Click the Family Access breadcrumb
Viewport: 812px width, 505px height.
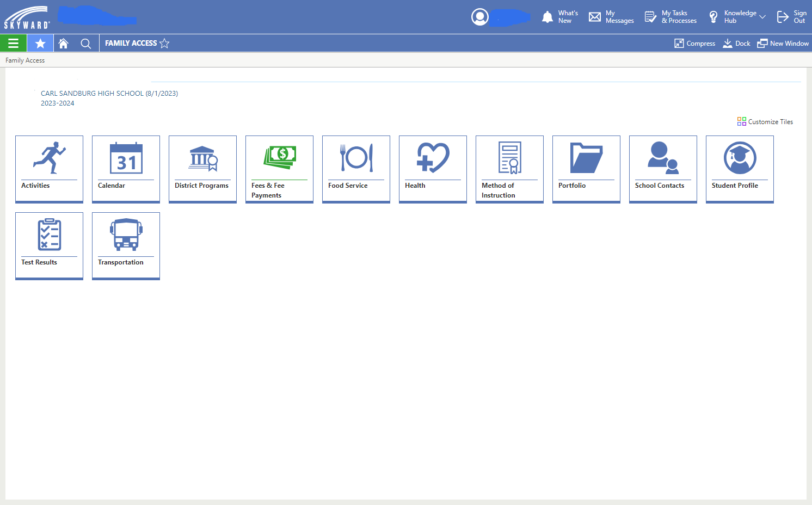(x=25, y=60)
